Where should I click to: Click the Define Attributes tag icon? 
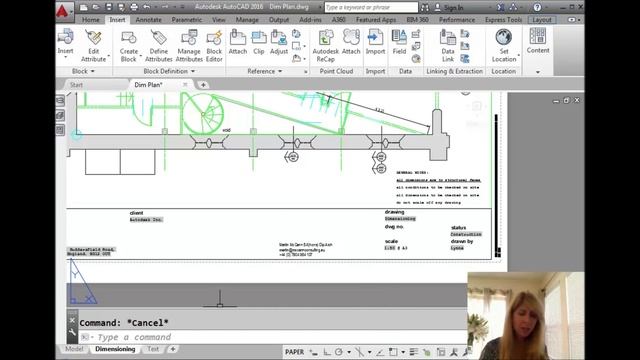(158, 37)
